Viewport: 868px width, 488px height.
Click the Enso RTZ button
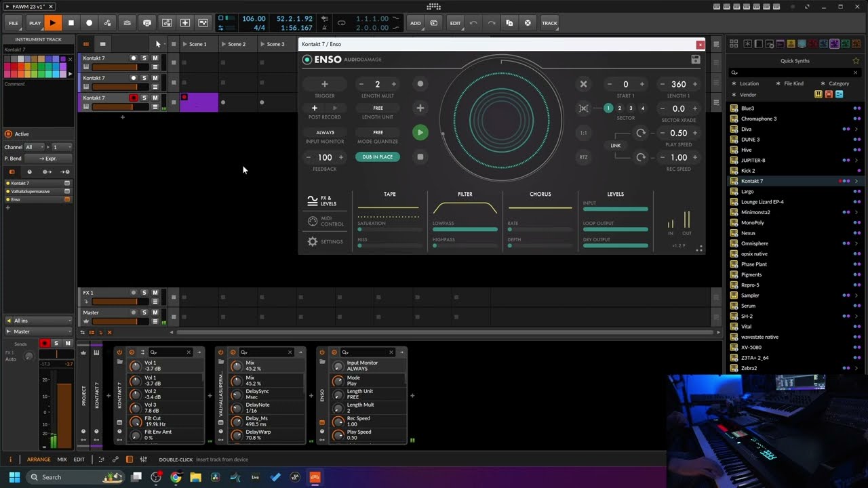[583, 157]
